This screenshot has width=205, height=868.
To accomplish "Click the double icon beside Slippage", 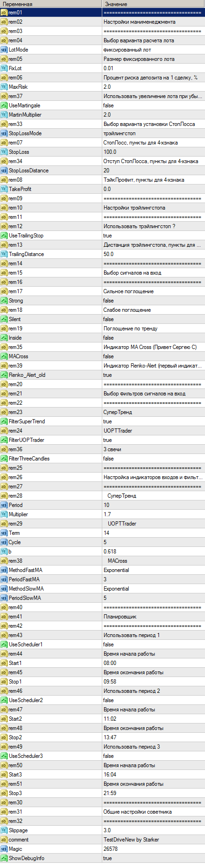I will tap(4, 830).
